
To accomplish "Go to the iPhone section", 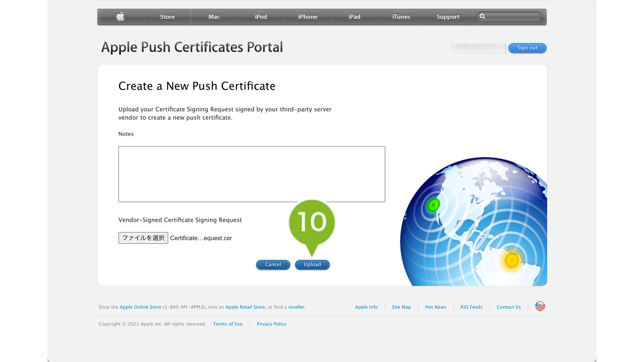I will coord(308,17).
